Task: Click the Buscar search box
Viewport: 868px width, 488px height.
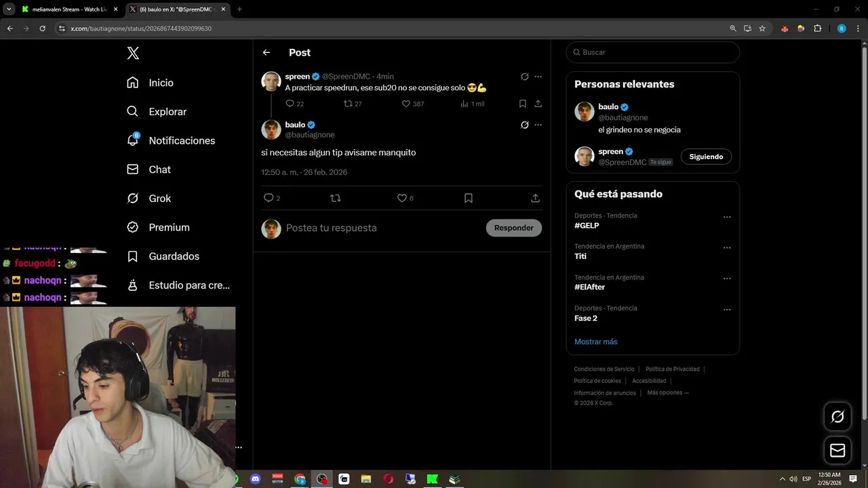Action: [652, 52]
